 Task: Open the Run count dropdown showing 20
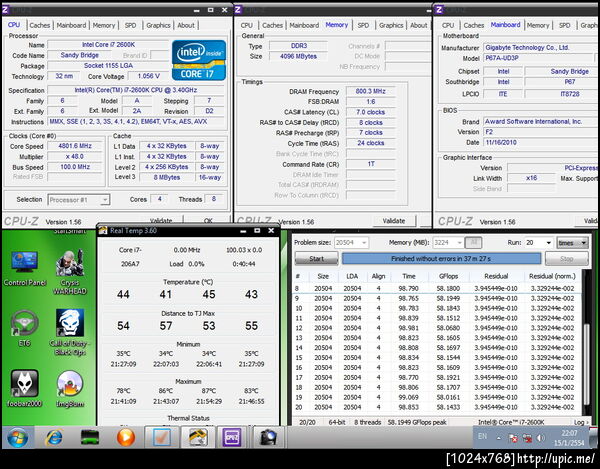(x=548, y=243)
